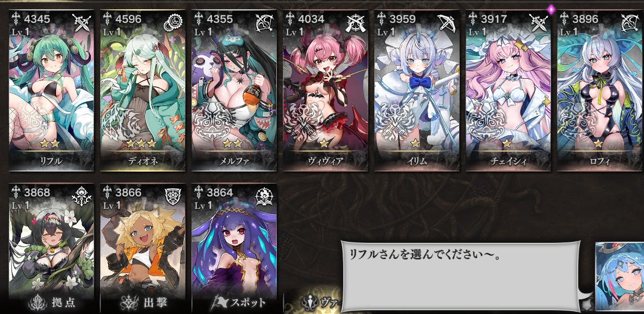Screen dimensions: 644x314
Task: Select the ロフィ character card
Action: click(x=599, y=90)
